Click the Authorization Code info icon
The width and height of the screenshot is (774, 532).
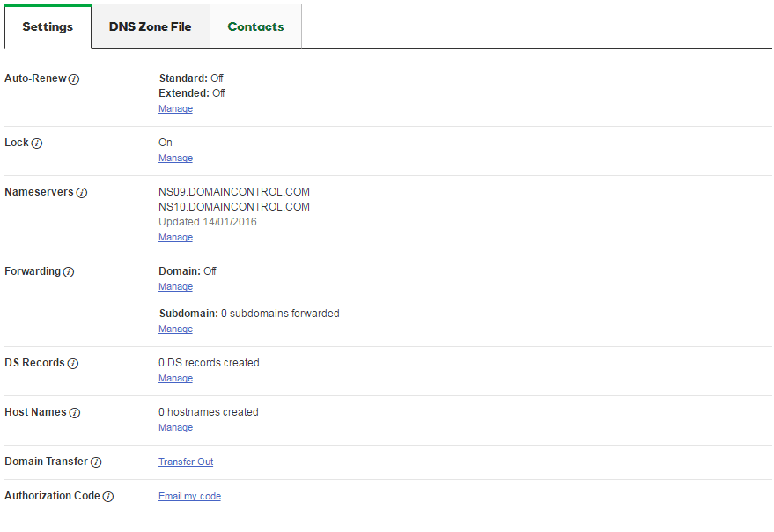[x=108, y=497]
